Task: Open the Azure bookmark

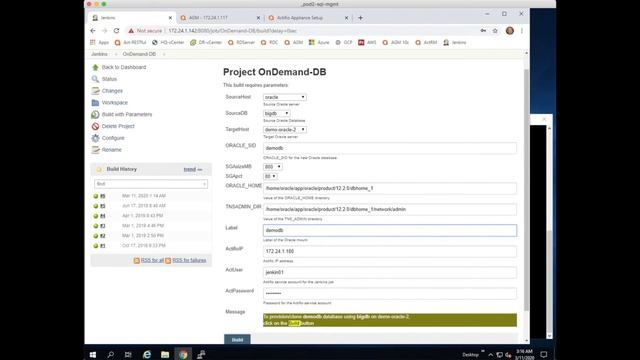Action: (319, 42)
